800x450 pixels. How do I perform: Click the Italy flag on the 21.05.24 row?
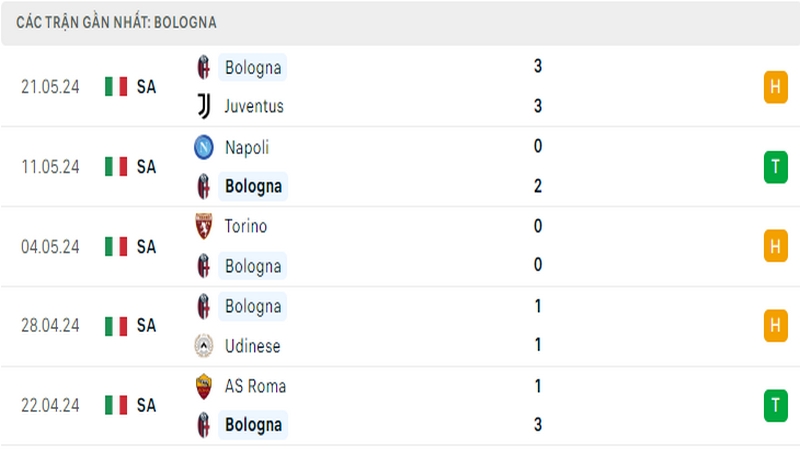(116, 86)
